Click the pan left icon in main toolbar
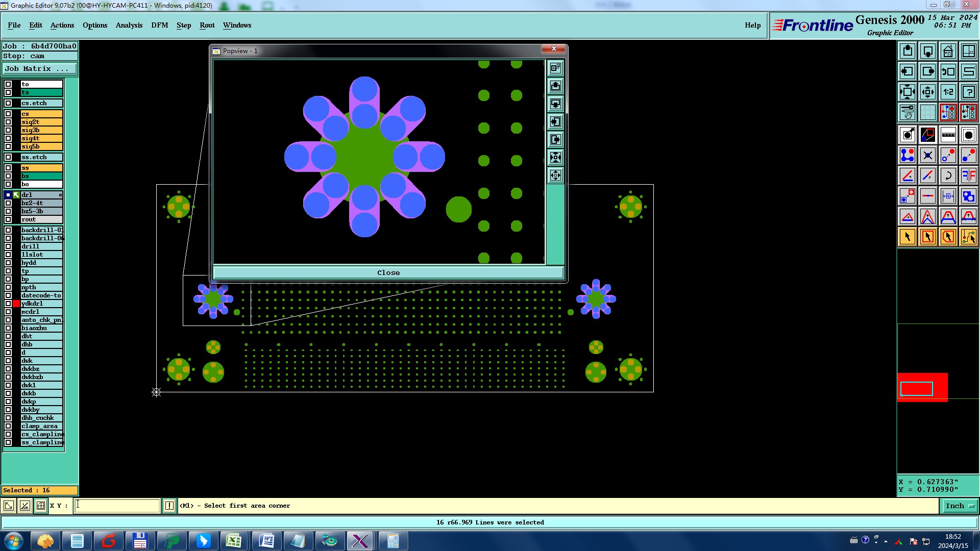The width and height of the screenshot is (980, 551). pos(908,71)
